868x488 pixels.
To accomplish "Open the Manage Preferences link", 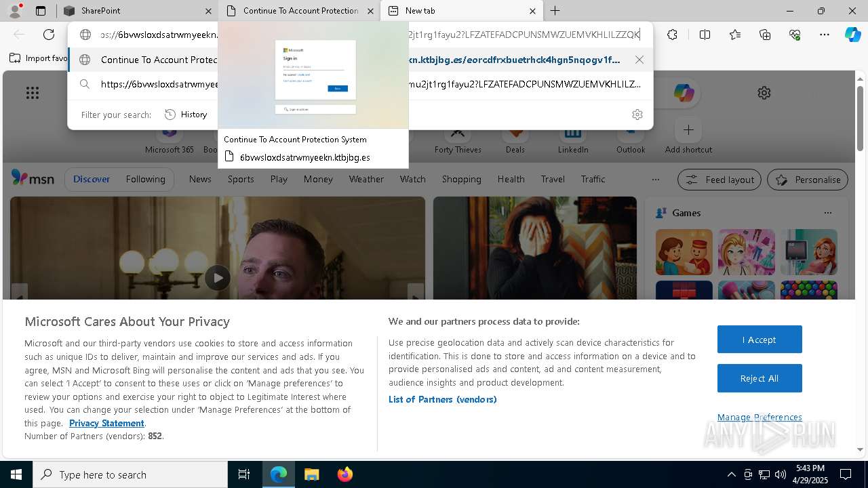I will point(759,417).
